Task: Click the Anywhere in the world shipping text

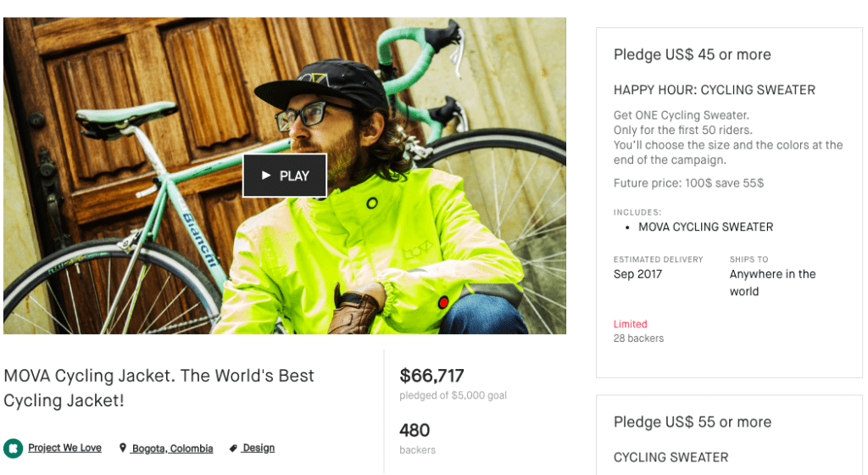Action: 772,282
